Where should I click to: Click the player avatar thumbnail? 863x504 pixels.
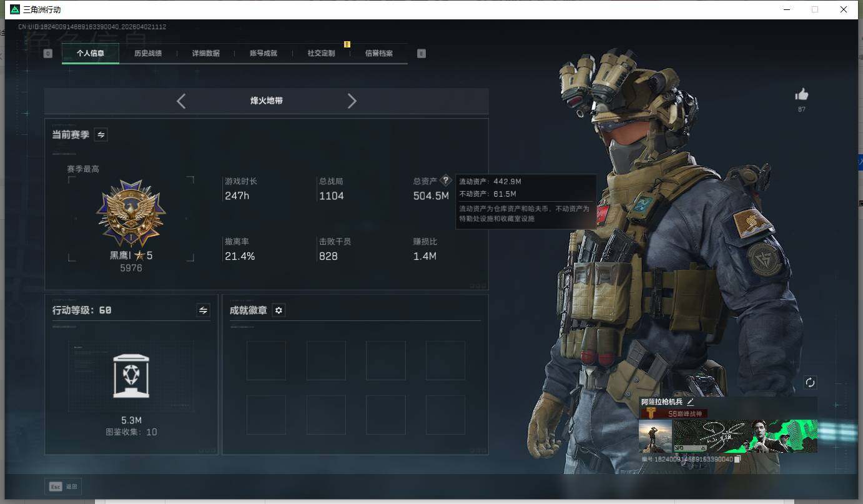pyautogui.click(x=655, y=436)
